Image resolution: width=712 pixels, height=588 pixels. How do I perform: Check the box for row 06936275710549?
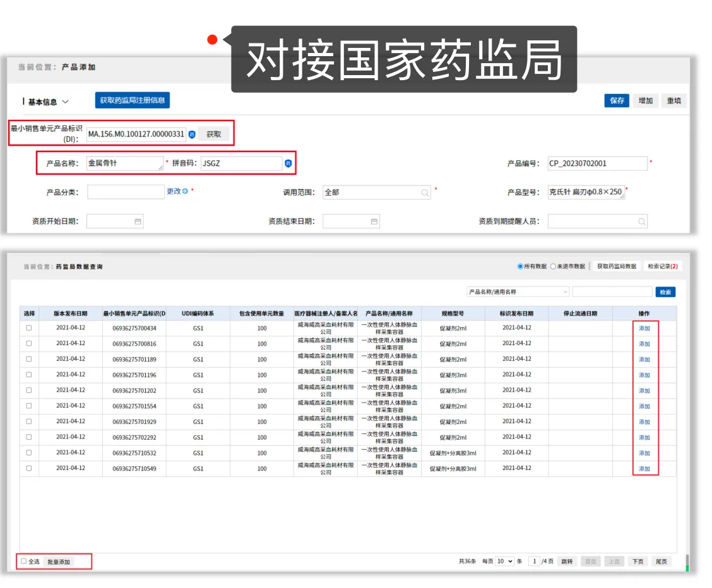[x=29, y=468]
